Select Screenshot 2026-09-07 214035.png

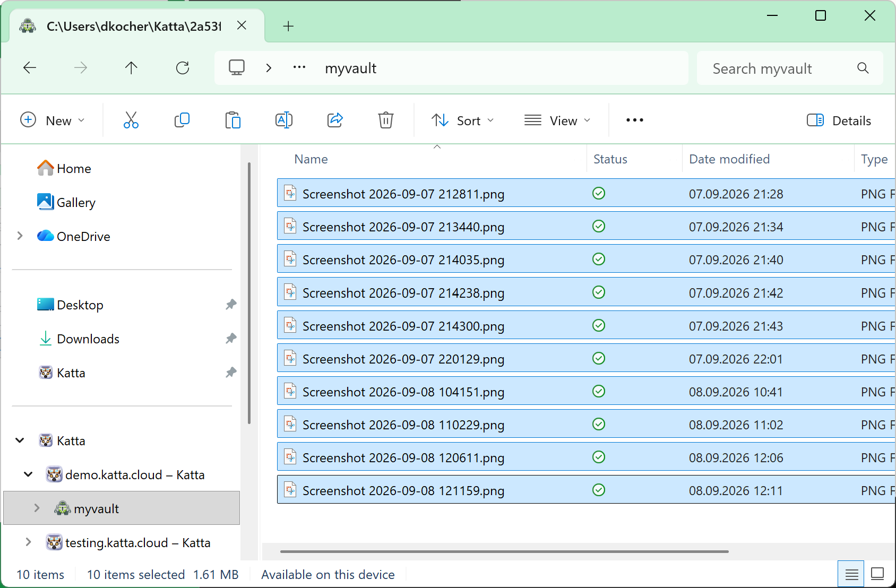tap(586, 259)
